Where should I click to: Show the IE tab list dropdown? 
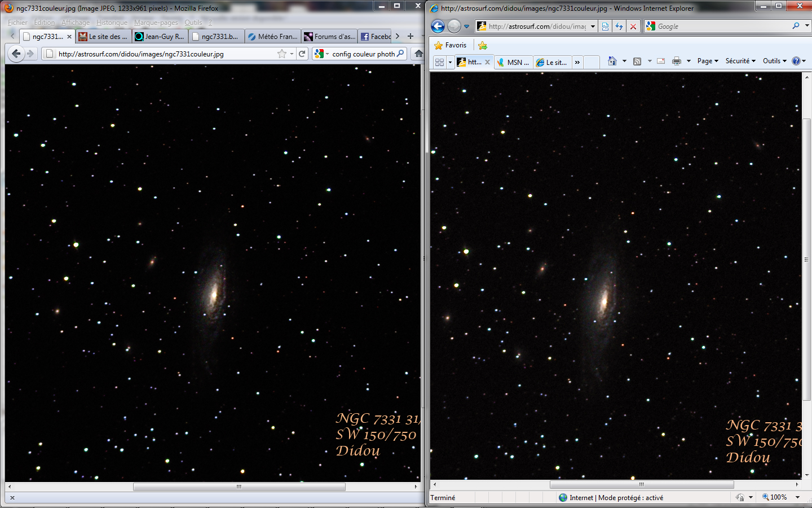tap(450, 62)
